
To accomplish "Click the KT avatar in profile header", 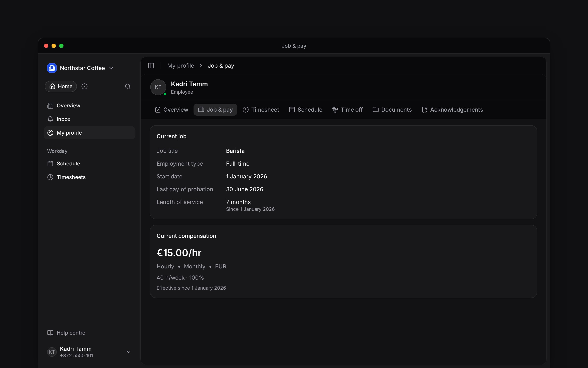I will 158,87.
